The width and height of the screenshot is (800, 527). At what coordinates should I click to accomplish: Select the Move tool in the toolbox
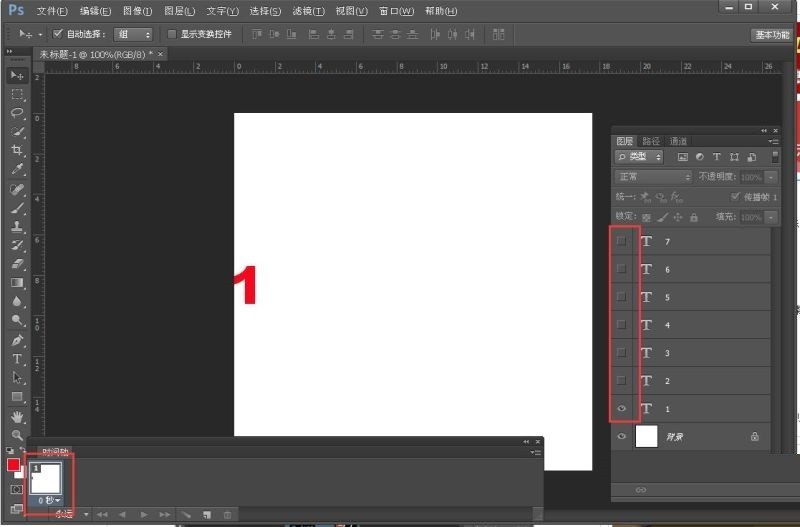17,75
